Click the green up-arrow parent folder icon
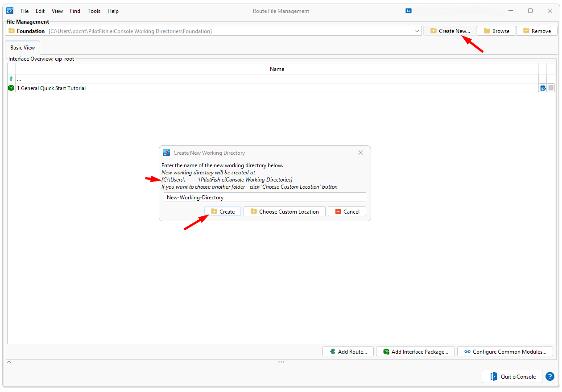The height and width of the screenshot is (392, 562). pos(11,79)
